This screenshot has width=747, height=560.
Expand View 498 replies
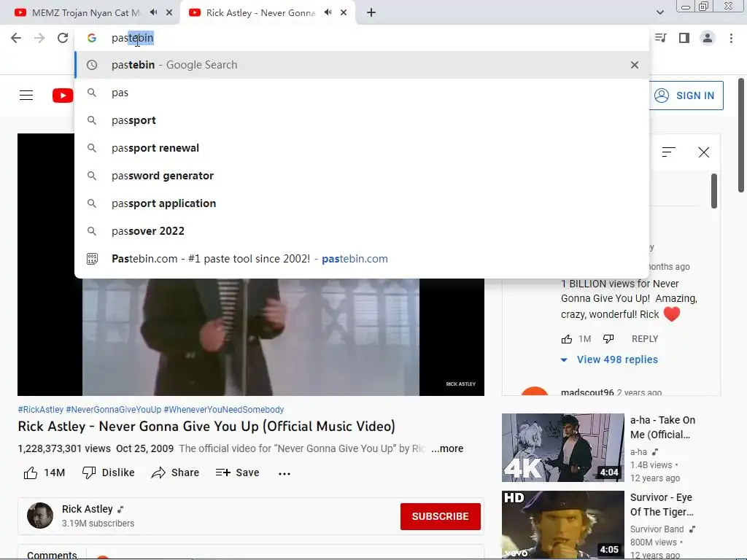pos(610,359)
